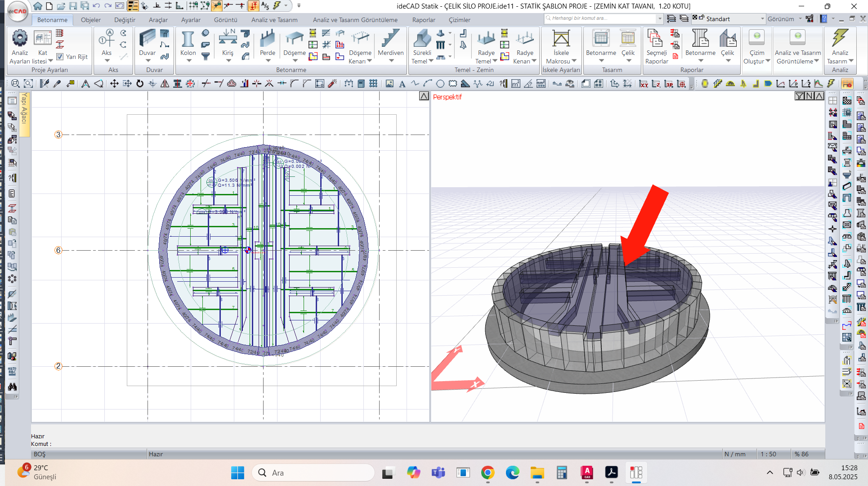
Task: Toggle the Y view button in Perspektif
Action: pos(800,96)
